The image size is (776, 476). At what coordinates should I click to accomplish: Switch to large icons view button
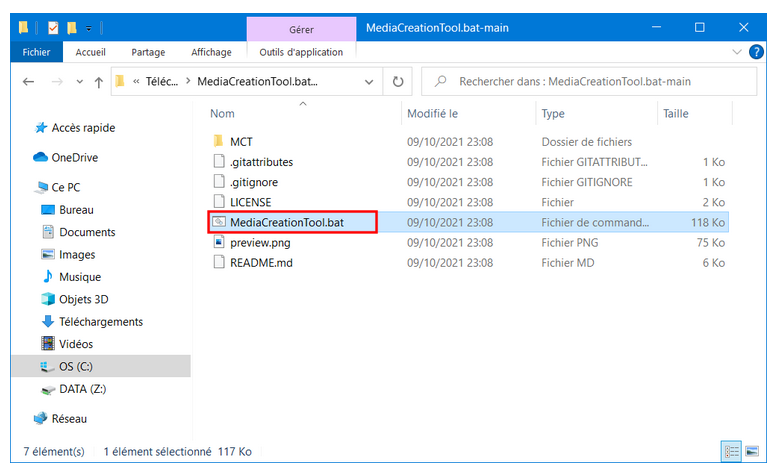click(752, 451)
